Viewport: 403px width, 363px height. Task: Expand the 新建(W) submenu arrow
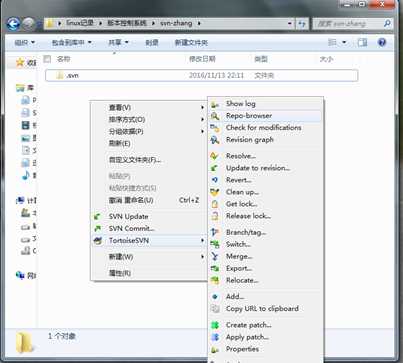[x=202, y=257]
